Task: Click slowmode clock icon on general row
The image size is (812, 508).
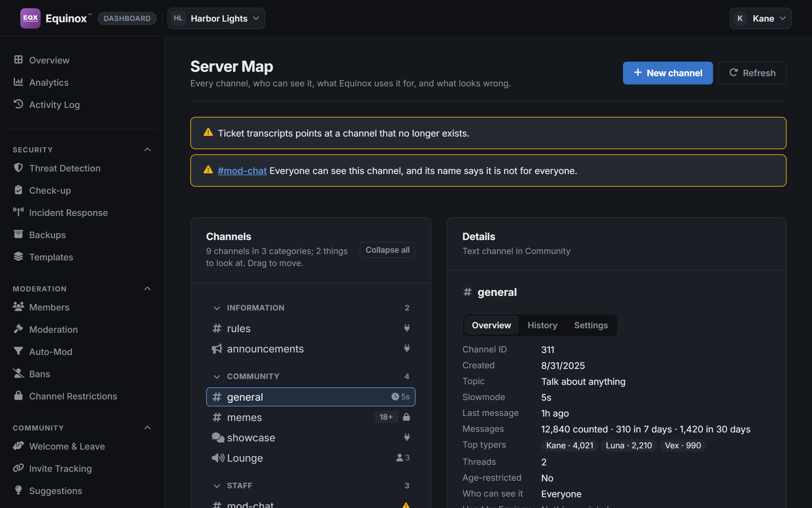Action: 395,397
